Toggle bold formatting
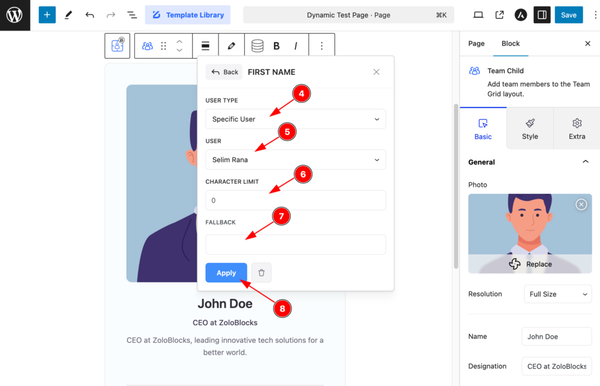The width and height of the screenshot is (600, 386). coord(276,46)
